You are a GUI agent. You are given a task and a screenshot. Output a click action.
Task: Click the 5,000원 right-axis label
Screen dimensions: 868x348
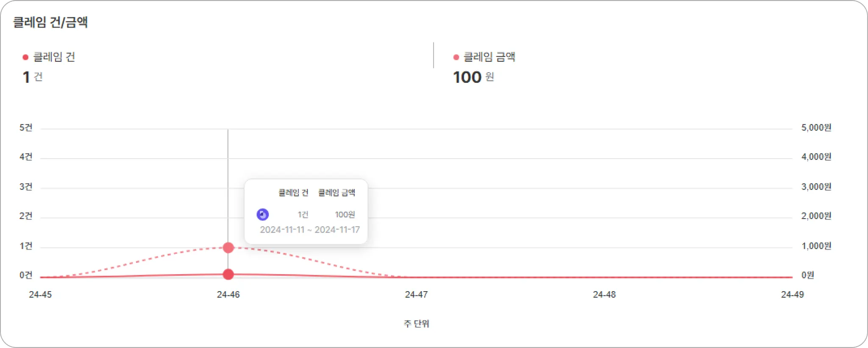tap(816, 128)
